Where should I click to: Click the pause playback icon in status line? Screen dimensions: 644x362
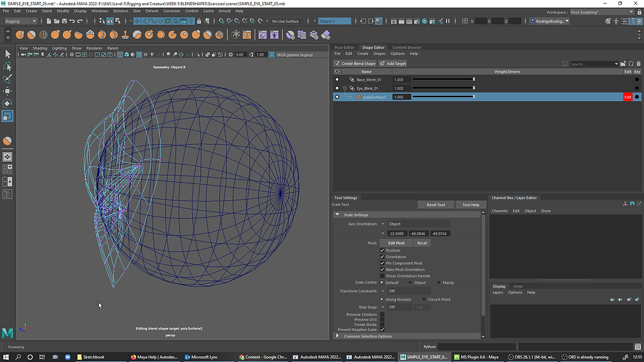[448, 21]
